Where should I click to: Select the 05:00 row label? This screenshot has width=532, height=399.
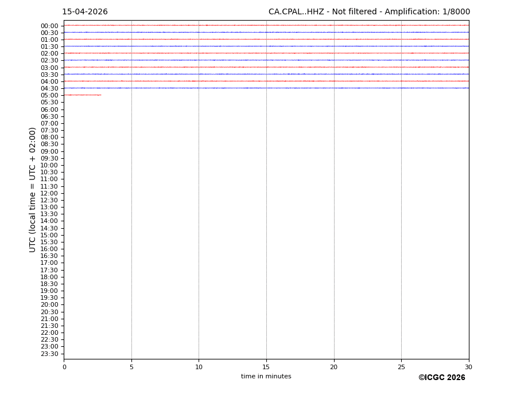click(x=49, y=95)
